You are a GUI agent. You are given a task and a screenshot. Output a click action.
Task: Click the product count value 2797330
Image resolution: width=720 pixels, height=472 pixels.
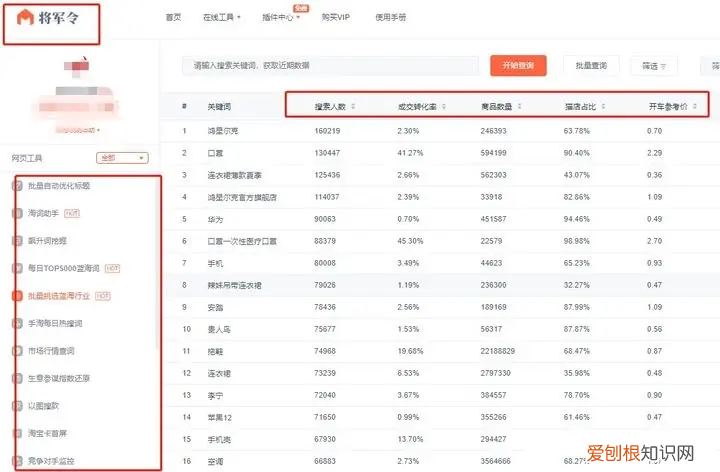(x=495, y=373)
